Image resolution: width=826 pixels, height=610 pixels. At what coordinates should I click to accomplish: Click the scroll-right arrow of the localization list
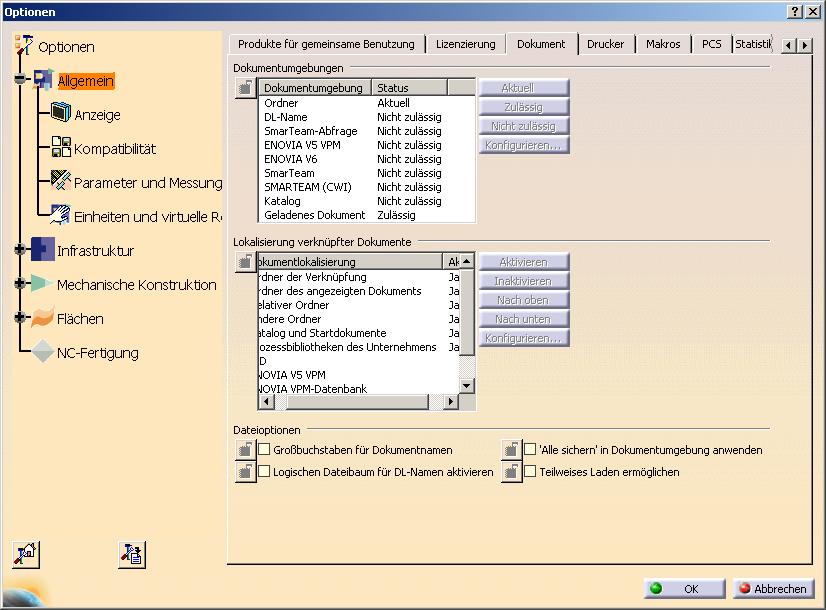[x=450, y=401]
